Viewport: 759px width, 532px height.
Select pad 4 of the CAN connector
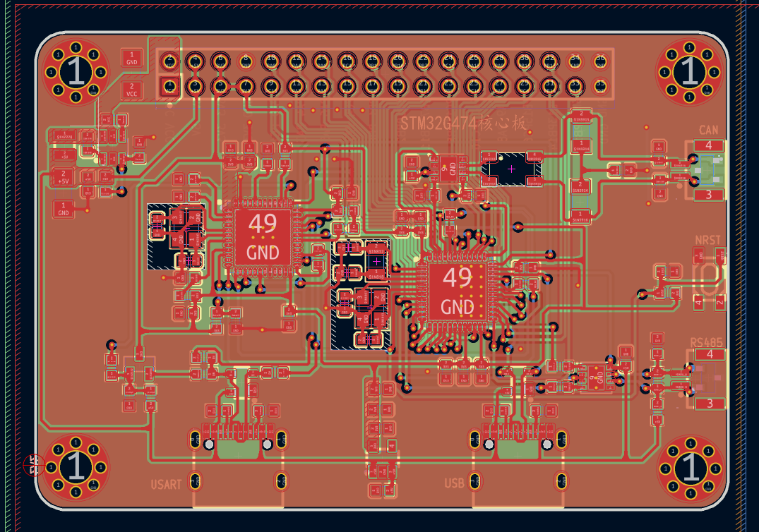[x=709, y=145]
